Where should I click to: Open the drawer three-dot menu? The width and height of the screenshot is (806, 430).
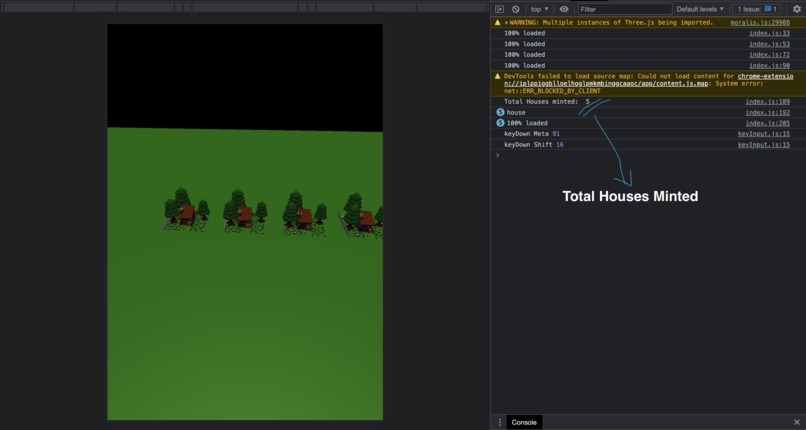point(500,422)
